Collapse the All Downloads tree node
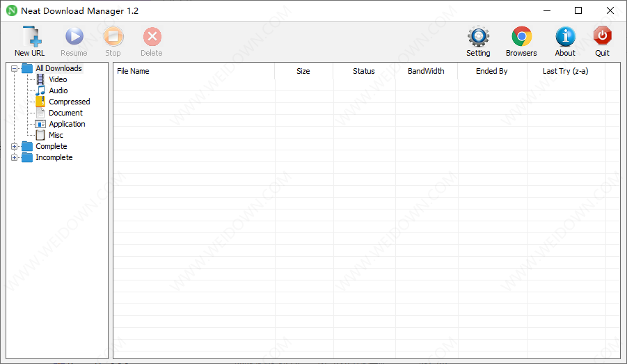The image size is (627, 364). click(x=14, y=68)
